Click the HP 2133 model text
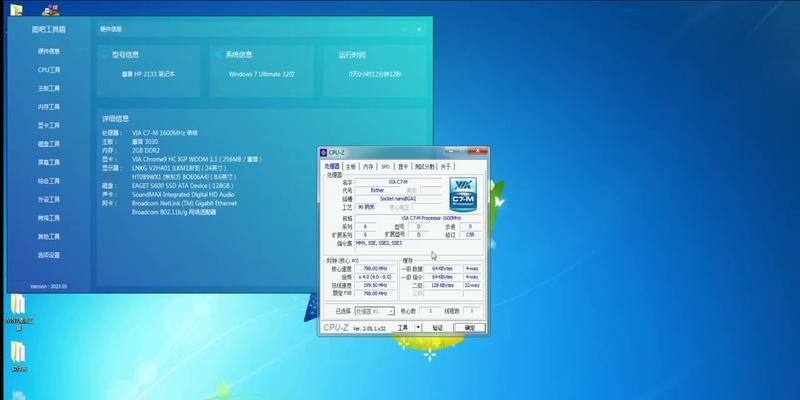Screen dimensions: 800x400 pyautogui.click(x=148, y=74)
